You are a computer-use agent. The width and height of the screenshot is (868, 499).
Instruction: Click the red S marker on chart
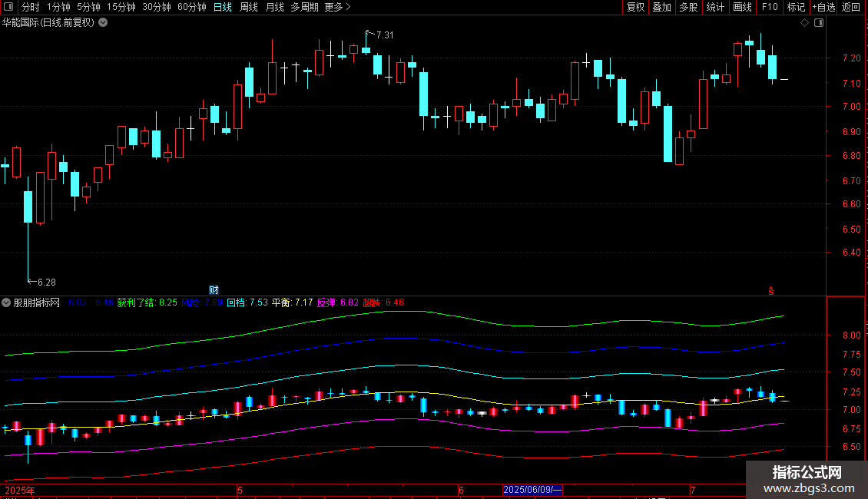point(771,291)
